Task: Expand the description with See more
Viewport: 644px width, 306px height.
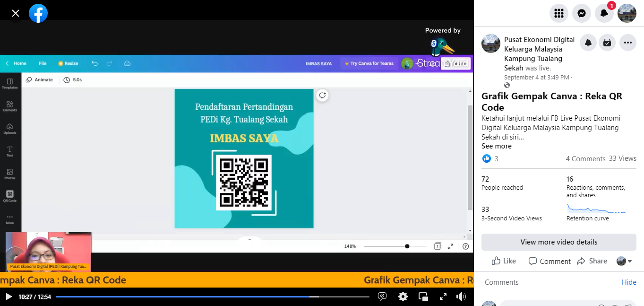Action: tap(497, 146)
